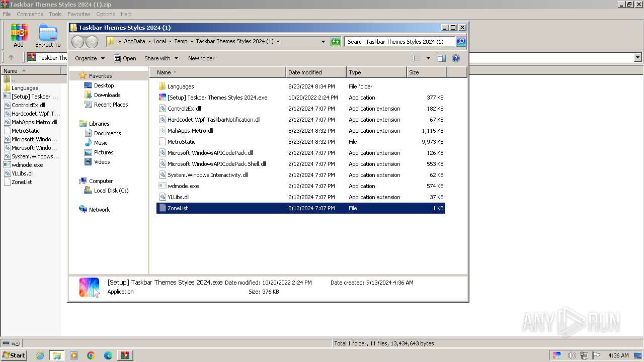Image resolution: width=644 pixels, height=362 pixels.
Task: Select Documents library
Action: [107, 133]
